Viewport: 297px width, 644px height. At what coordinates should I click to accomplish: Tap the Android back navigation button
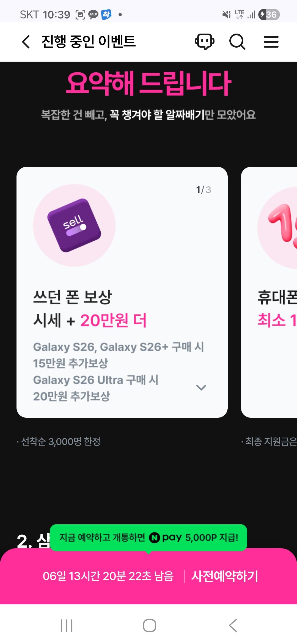click(233, 626)
